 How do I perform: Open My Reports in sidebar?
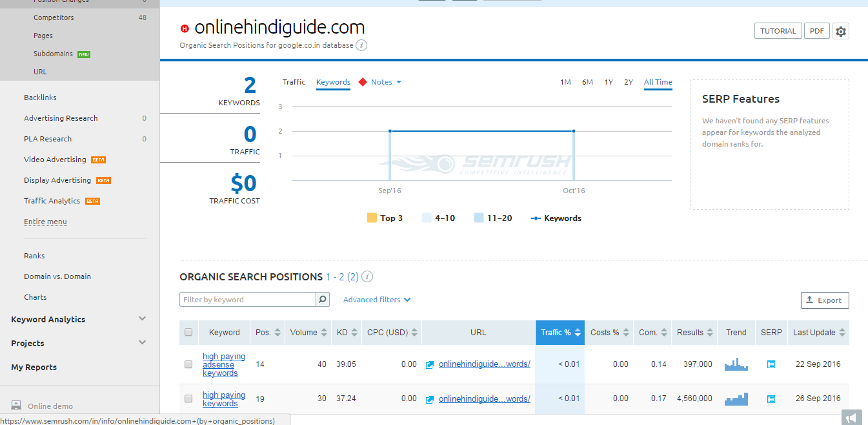point(34,367)
